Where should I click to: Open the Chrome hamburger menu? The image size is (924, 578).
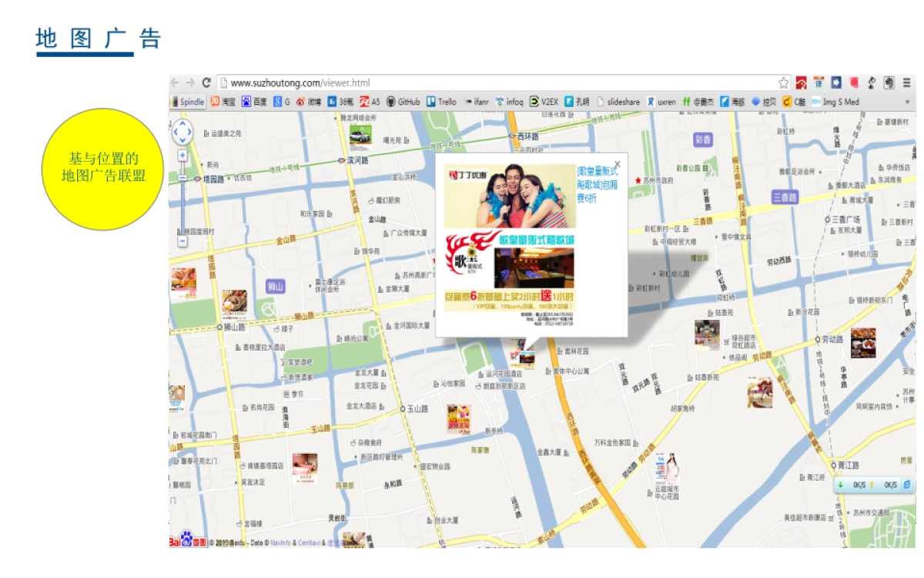(907, 82)
